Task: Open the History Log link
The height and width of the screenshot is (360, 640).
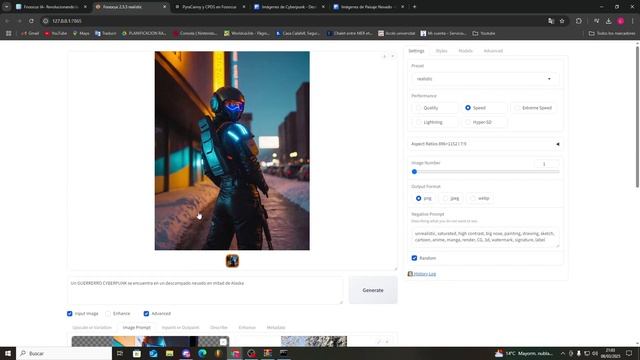Action: coord(424,274)
